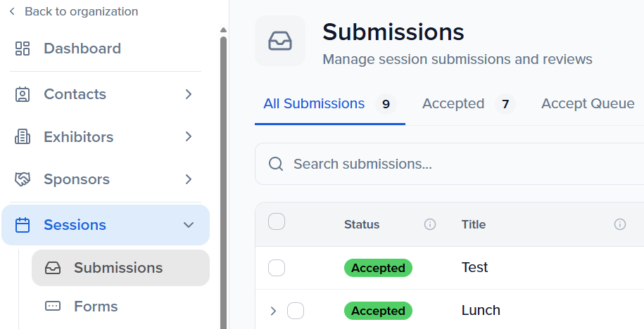
Task: Open the Accept Queue tab
Action: coord(588,104)
